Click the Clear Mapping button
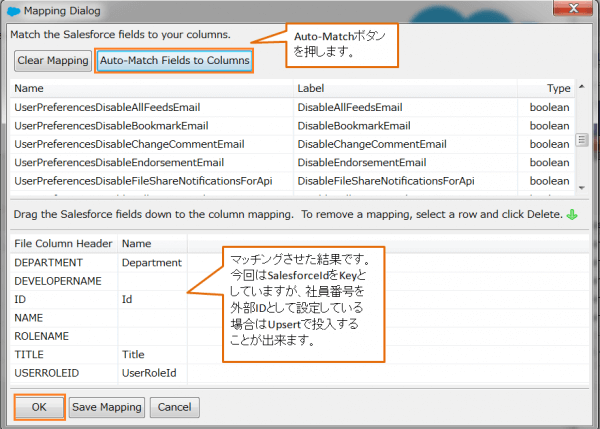 [x=53, y=60]
